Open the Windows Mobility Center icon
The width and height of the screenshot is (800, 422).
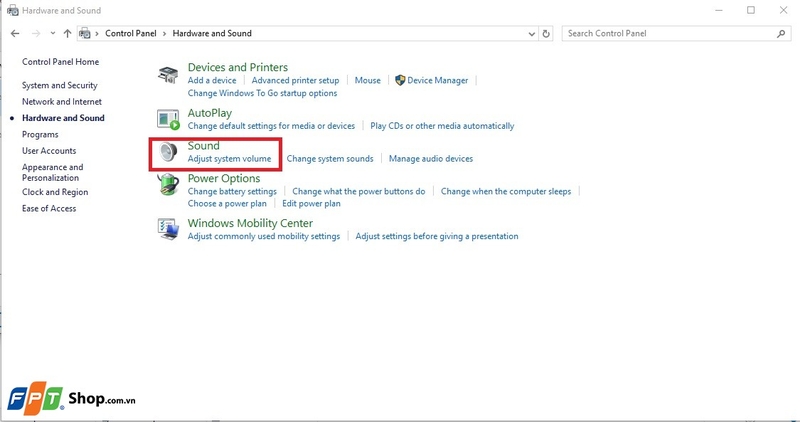point(168,229)
